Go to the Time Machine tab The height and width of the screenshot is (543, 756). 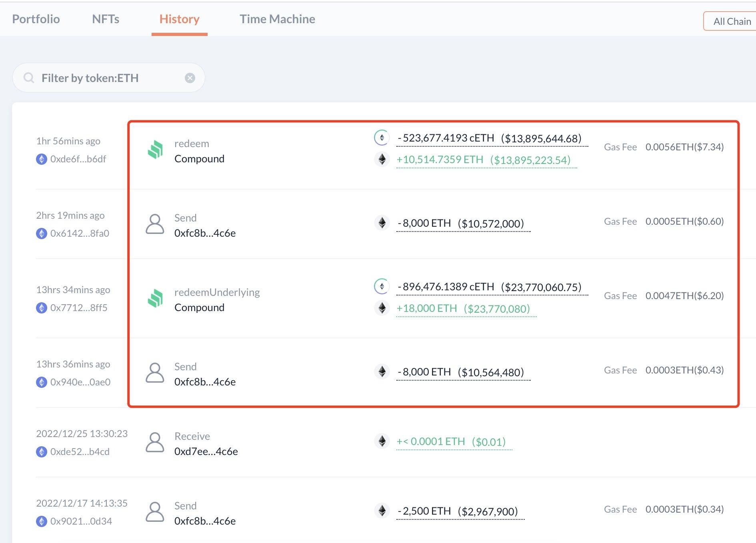(277, 19)
